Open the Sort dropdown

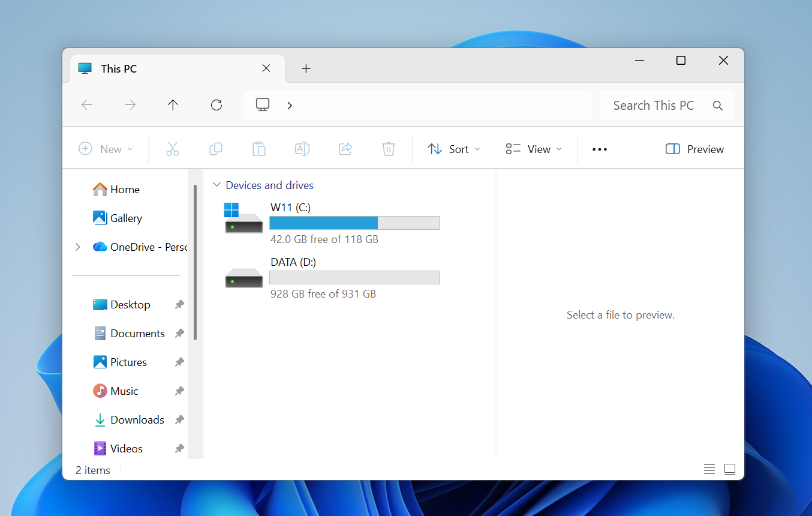[x=454, y=148]
